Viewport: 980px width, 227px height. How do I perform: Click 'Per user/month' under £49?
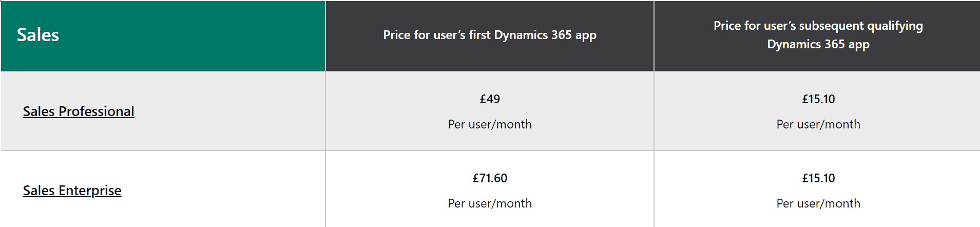(x=490, y=124)
